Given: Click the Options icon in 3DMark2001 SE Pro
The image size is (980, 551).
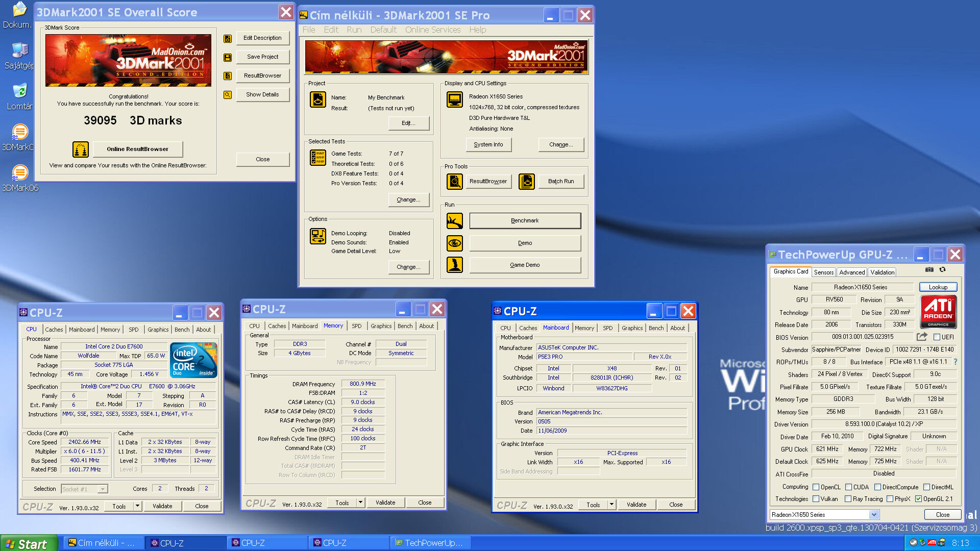Looking at the screenshot, I should [x=318, y=236].
